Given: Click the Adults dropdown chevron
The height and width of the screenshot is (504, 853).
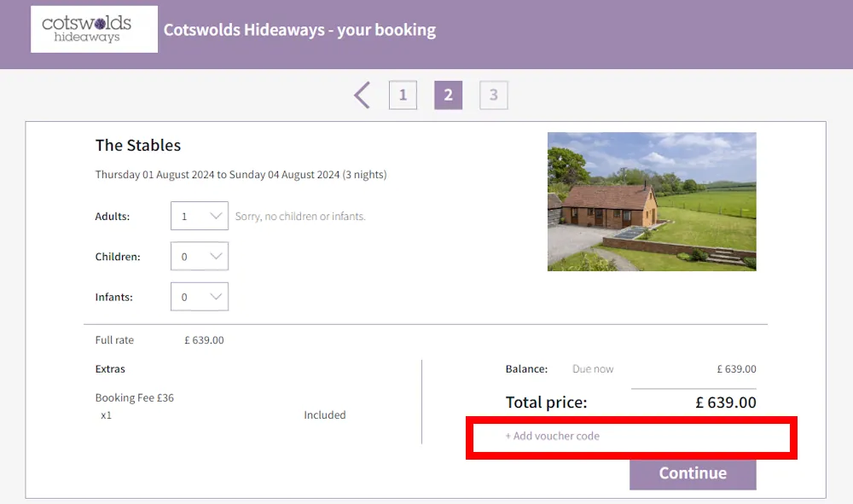Looking at the screenshot, I should point(217,216).
